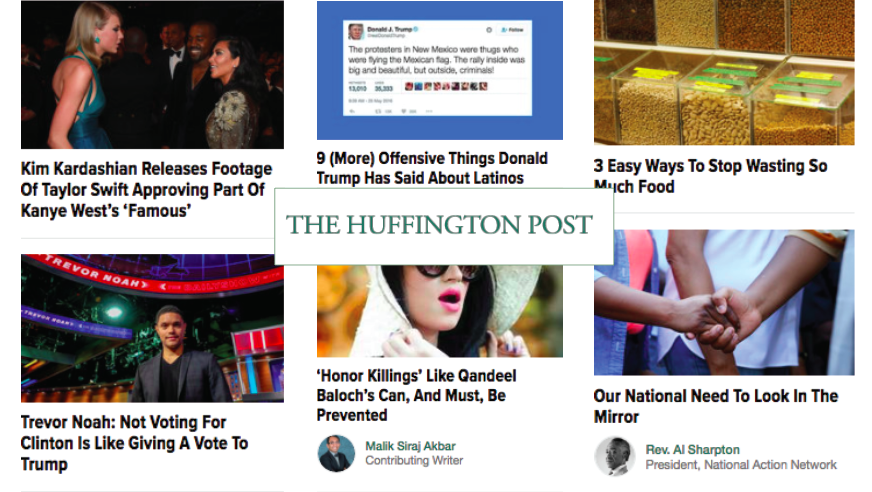Screen dimensions: 872x492
Task: Click the Trevor Noah Daily Show photo
Action: [152, 328]
